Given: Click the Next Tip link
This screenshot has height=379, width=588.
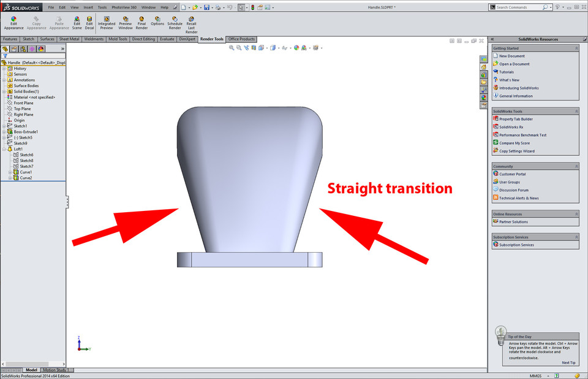Looking at the screenshot, I should [x=568, y=362].
